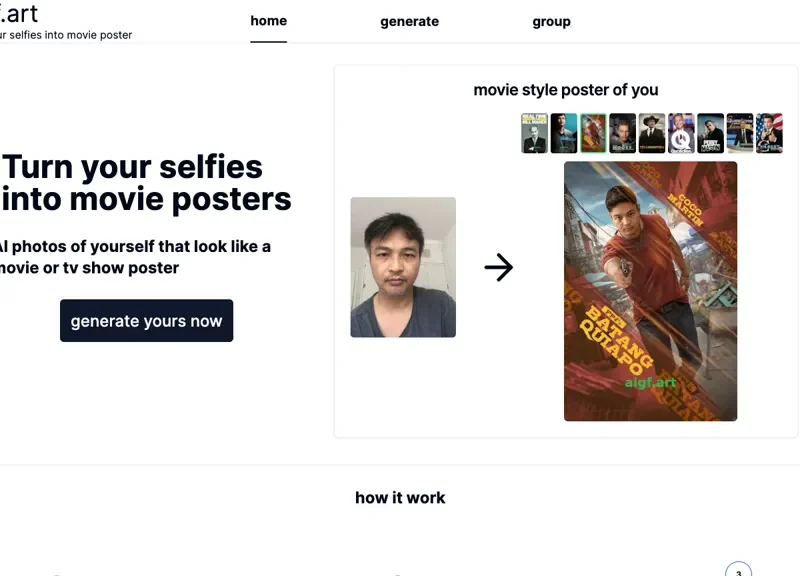Pick the House poster thumbnail

pyautogui.click(x=622, y=133)
